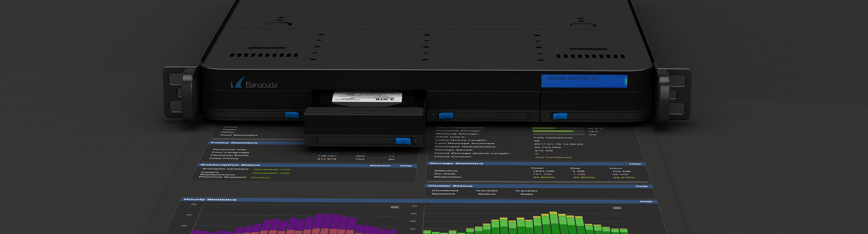This screenshot has height=234, width=868.
Task: Click the 'Foul Language' policy row
Action: click(x=230, y=152)
